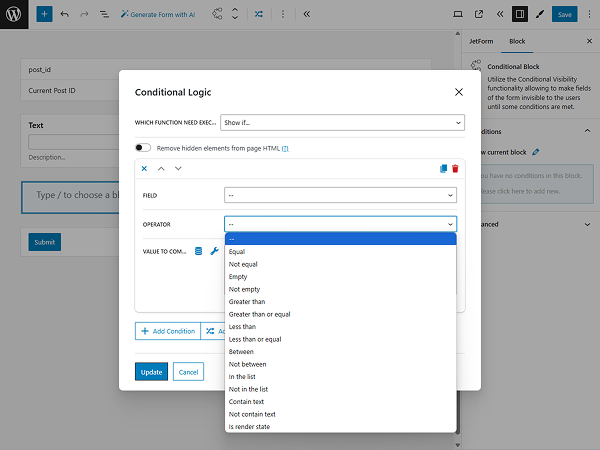This screenshot has width=600, height=450.
Task: Open the editor options menu
Action: [589, 14]
